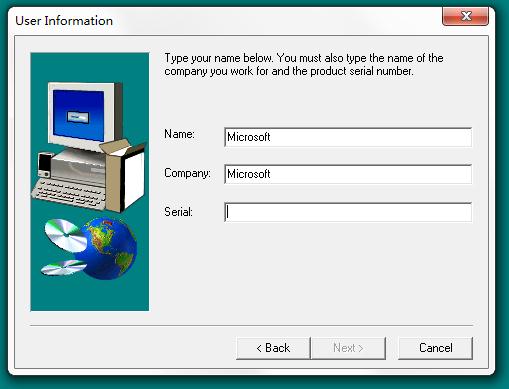Image resolution: width=509 pixels, height=389 pixels.
Task: Click the 'Serial:' label
Action: click(178, 212)
